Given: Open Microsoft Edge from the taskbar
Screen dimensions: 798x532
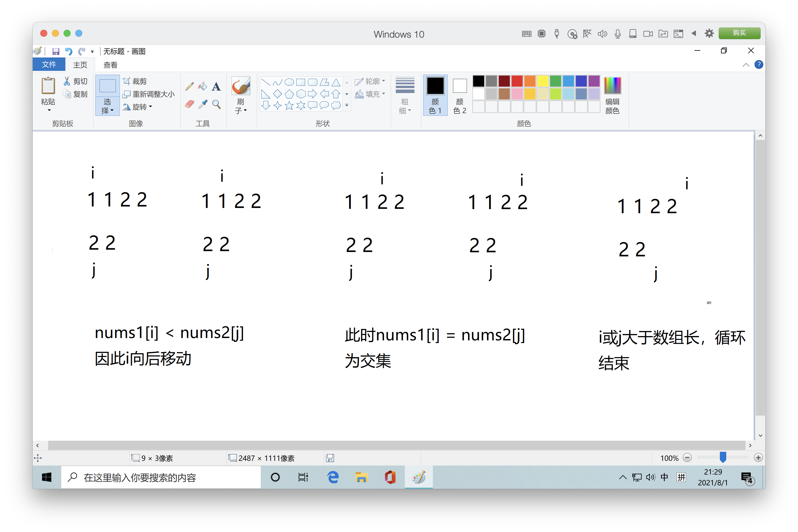Looking at the screenshot, I should point(332,477).
